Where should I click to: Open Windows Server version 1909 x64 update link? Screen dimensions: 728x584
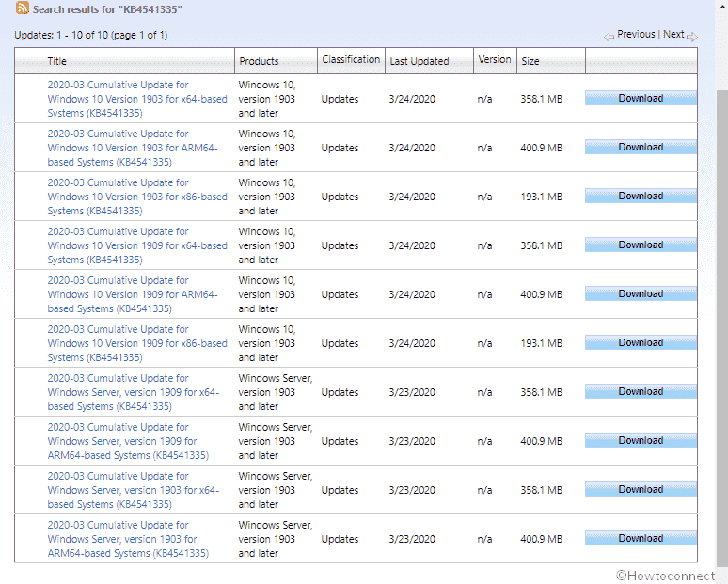134,392
